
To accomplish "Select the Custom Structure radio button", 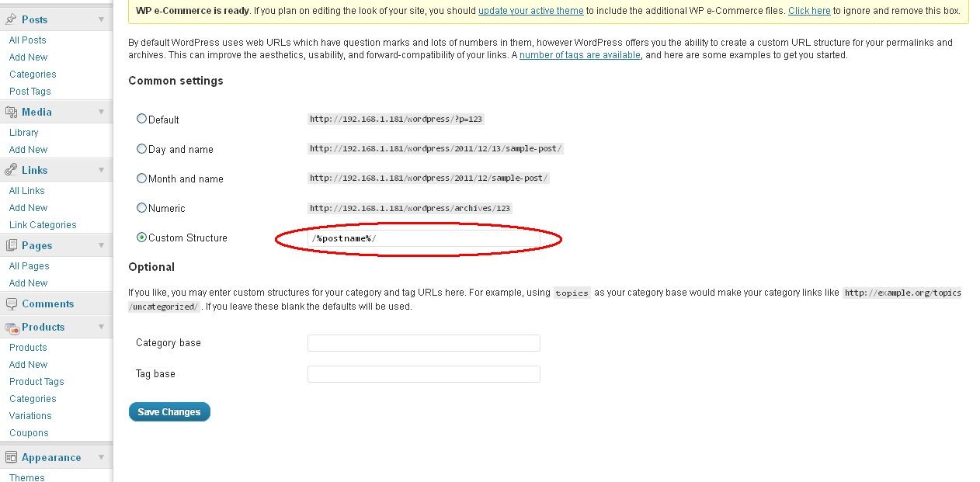I will point(141,238).
